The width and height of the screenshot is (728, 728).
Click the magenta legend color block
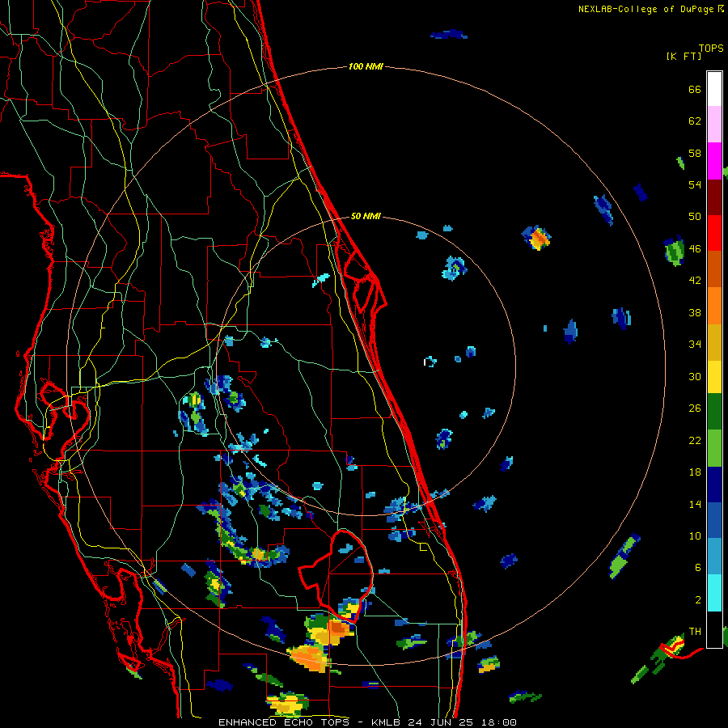(714, 161)
